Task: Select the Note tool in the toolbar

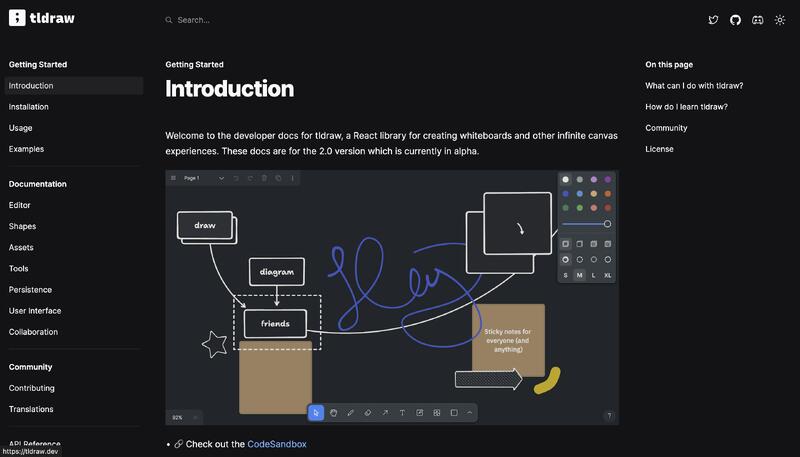Action: (419, 413)
